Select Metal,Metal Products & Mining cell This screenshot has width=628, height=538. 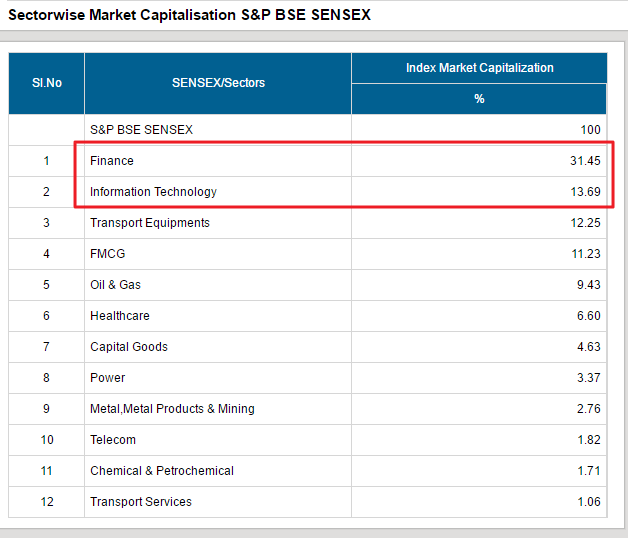click(218, 409)
